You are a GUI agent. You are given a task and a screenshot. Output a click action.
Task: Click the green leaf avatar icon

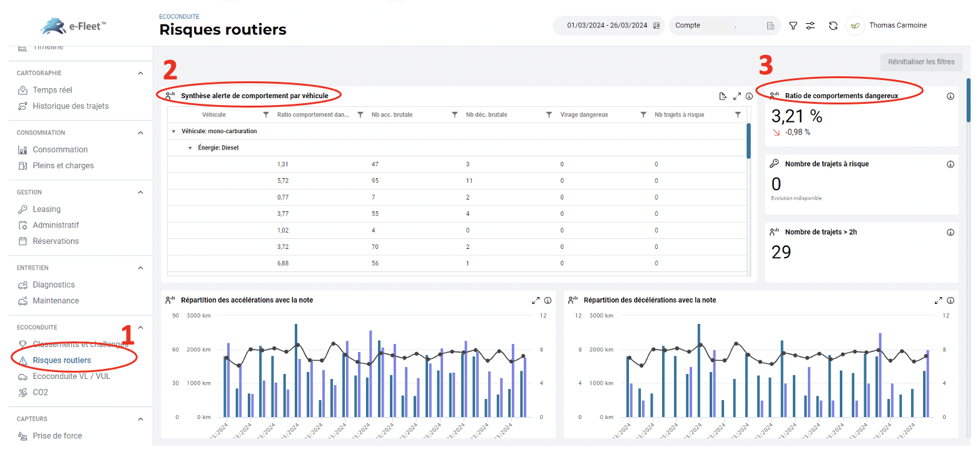coord(855,26)
